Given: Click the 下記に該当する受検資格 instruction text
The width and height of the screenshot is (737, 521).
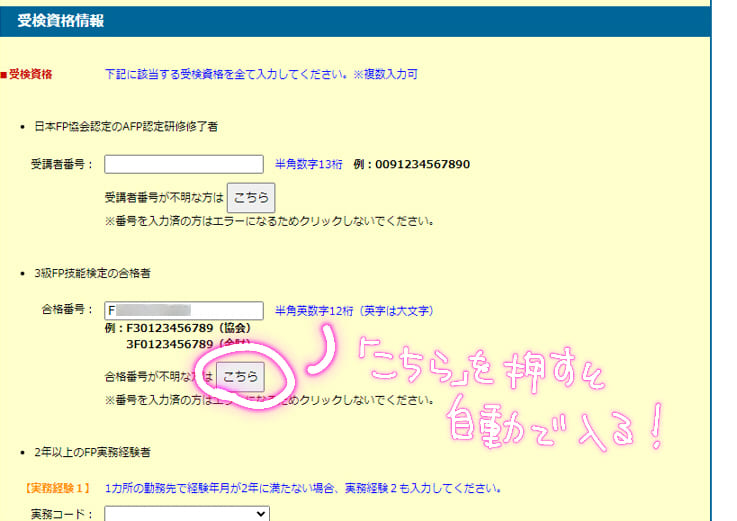Looking at the screenshot, I should tap(261, 74).
